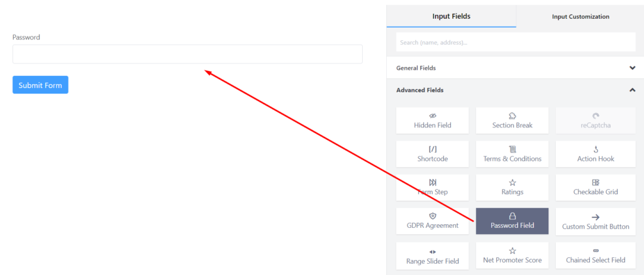Screen dimensions: 644x275
Task: Add the Chained Select Field
Action: 596,256
